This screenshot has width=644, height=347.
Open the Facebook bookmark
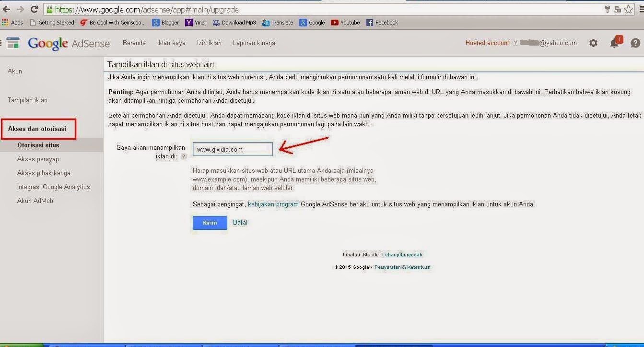pyautogui.click(x=382, y=22)
